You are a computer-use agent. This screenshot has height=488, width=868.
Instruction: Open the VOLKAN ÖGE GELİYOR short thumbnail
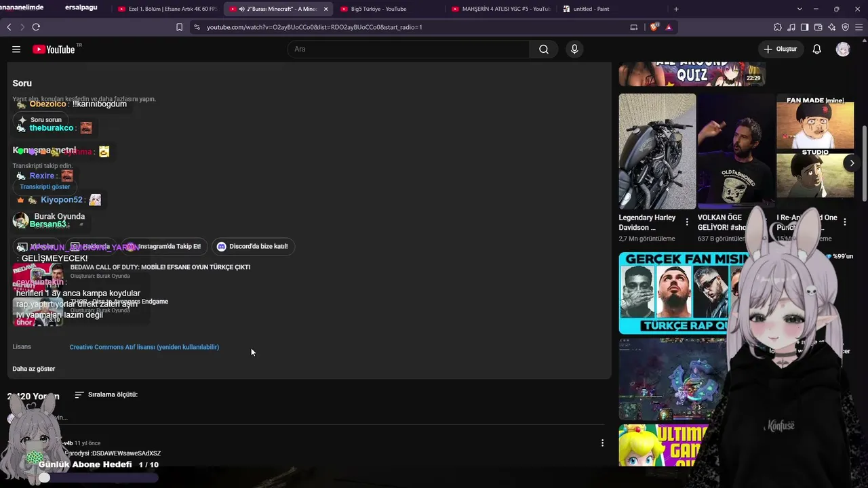click(x=736, y=151)
